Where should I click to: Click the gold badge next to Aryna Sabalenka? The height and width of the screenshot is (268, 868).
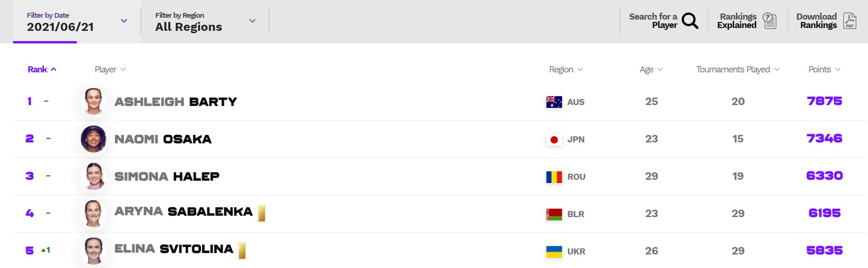coord(261,213)
